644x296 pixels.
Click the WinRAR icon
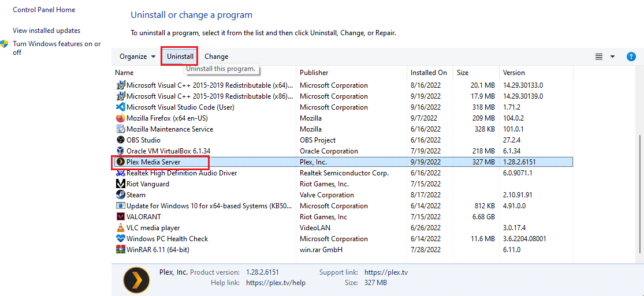pos(120,250)
